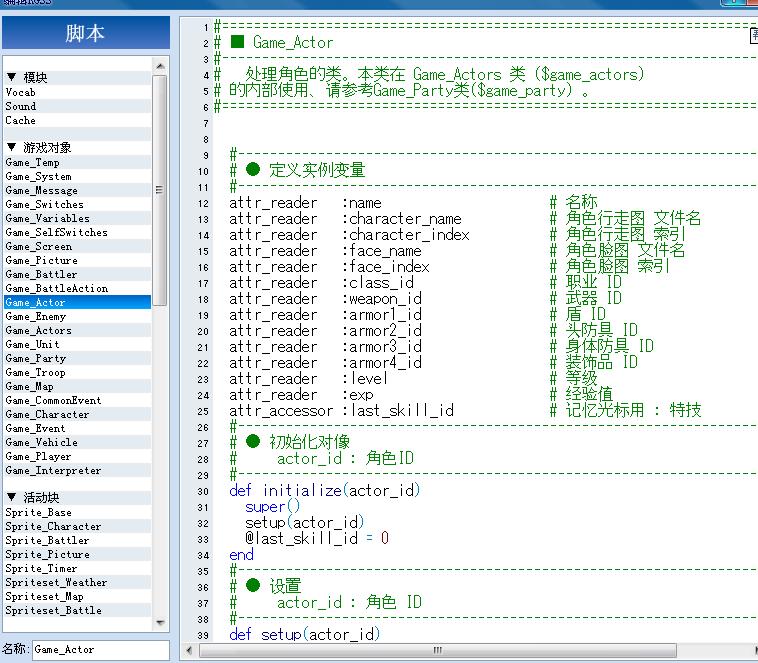
Task: Open the Sprite_Timer script
Action: point(77,569)
